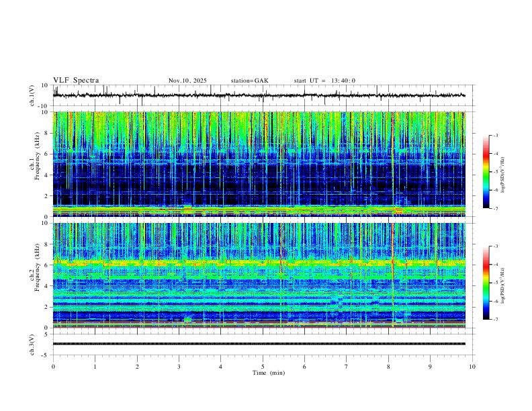The image size is (532, 411).
Task: Click the 'VLF Spectra' title text
Action: coord(76,81)
